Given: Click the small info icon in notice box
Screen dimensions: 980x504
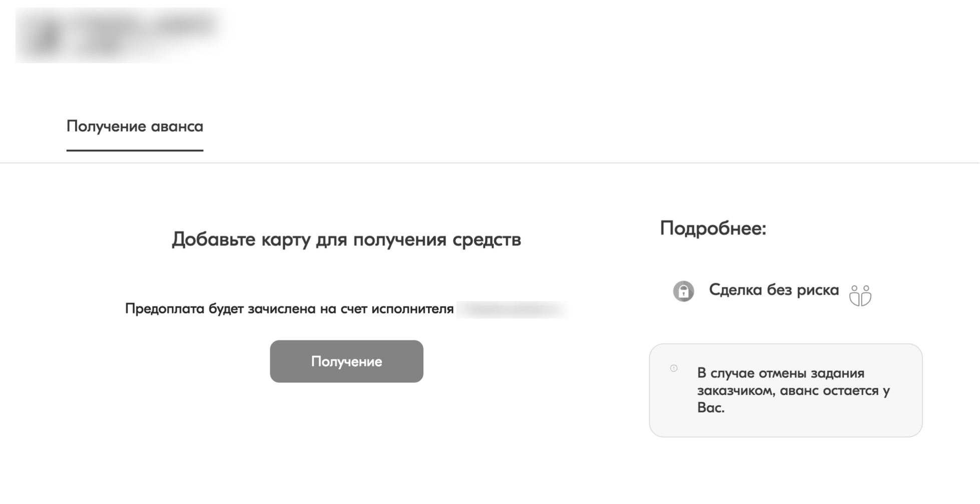Looking at the screenshot, I should (674, 368).
